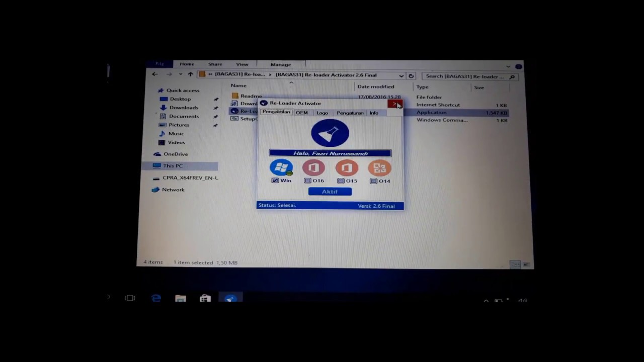Click the Office 2015 (O15) icon
The height and width of the screenshot is (362, 644).
pos(347,168)
